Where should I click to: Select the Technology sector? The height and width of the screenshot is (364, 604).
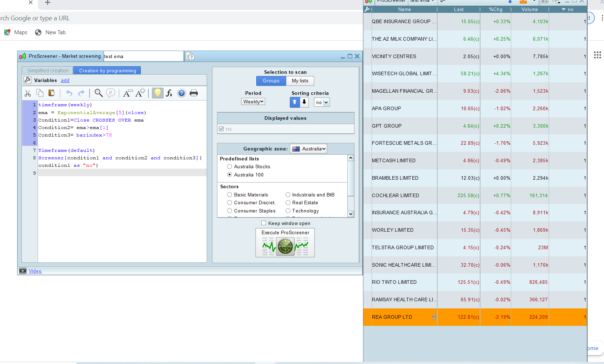pyautogui.click(x=288, y=211)
